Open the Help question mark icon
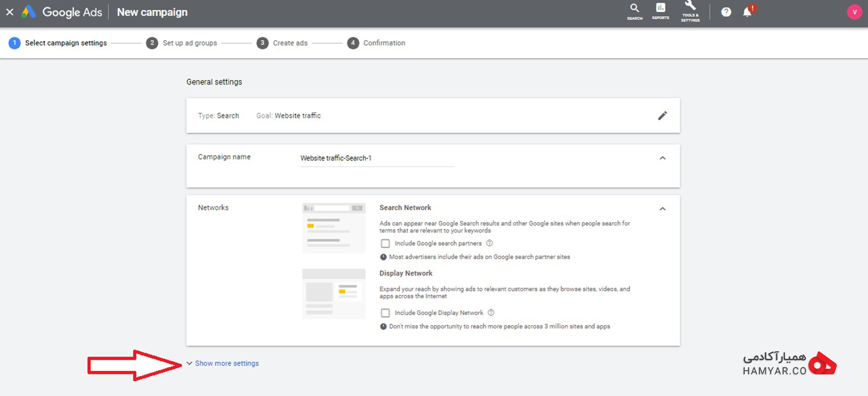The image size is (868, 396). pos(726,12)
